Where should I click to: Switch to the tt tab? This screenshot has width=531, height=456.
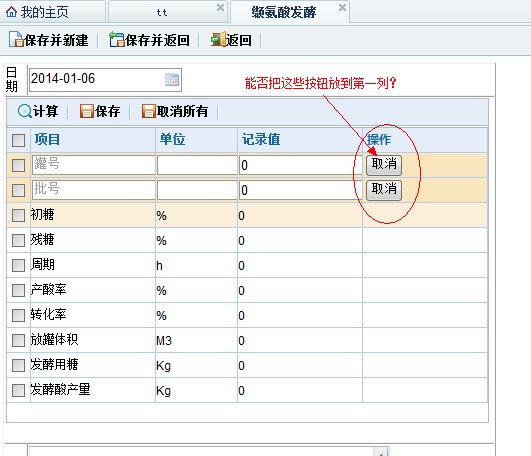click(162, 13)
